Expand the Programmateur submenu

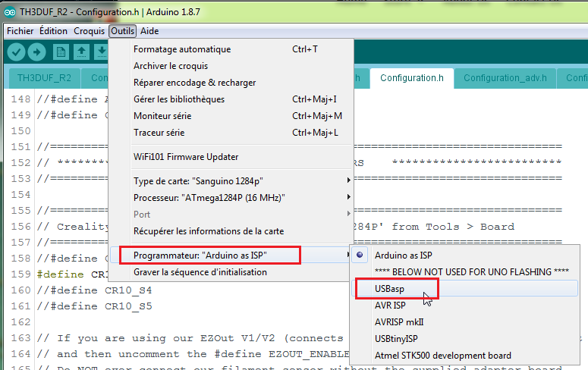pyautogui.click(x=231, y=256)
